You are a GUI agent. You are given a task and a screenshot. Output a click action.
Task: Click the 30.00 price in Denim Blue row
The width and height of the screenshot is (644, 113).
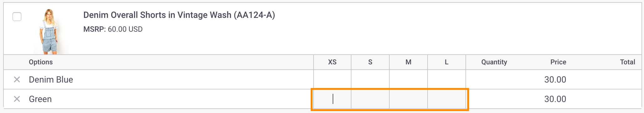pyautogui.click(x=555, y=80)
